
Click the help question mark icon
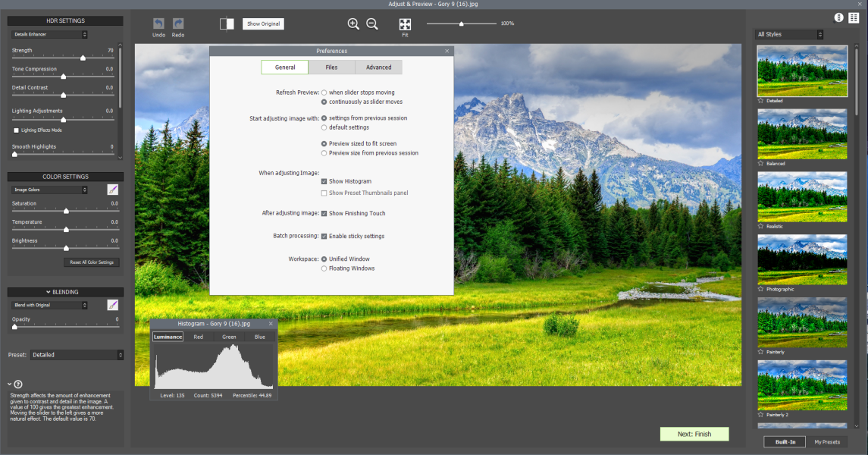(x=18, y=384)
